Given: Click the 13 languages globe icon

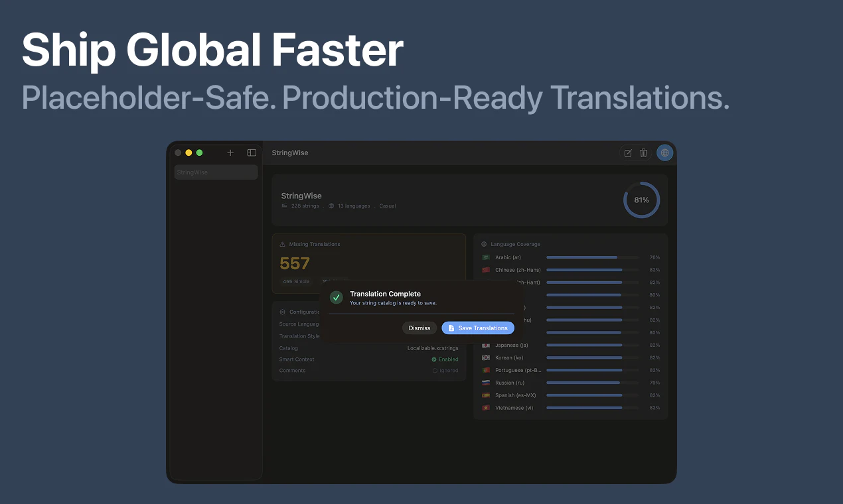Looking at the screenshot, I should (x=332, y=206).
